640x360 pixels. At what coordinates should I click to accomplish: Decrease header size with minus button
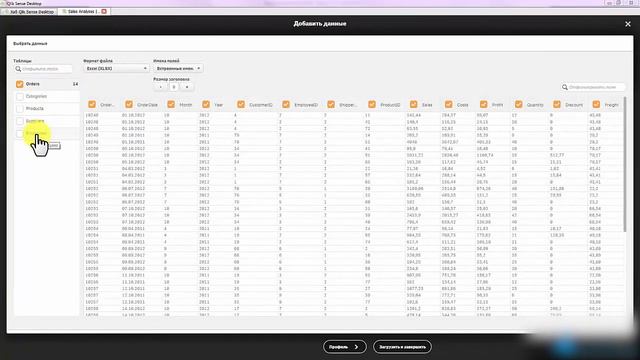pos(160,87)
